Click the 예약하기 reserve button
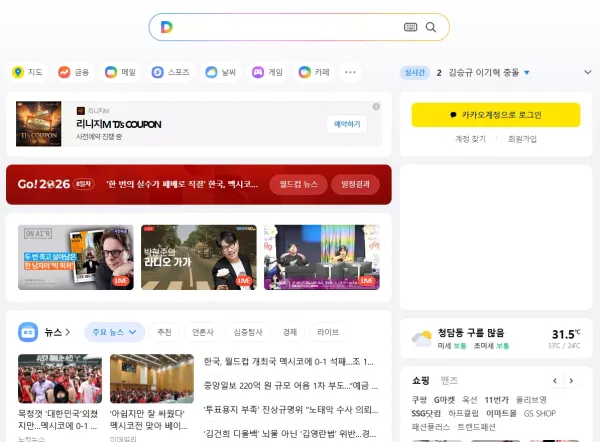 pos(347,124)
